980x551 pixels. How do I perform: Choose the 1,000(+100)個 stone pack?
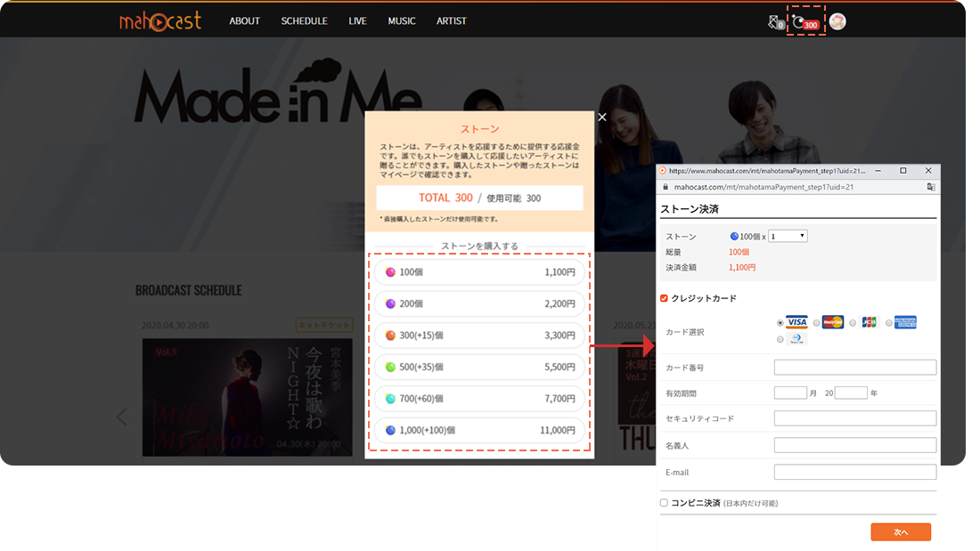pos(479,430)
